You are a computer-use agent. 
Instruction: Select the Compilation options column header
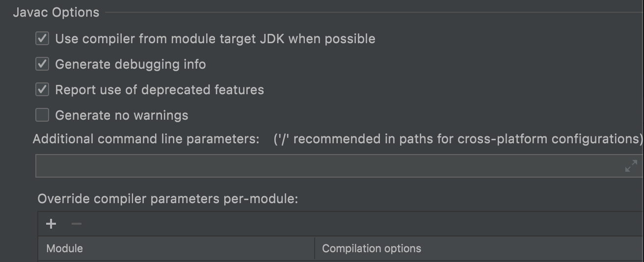[480, 248]
